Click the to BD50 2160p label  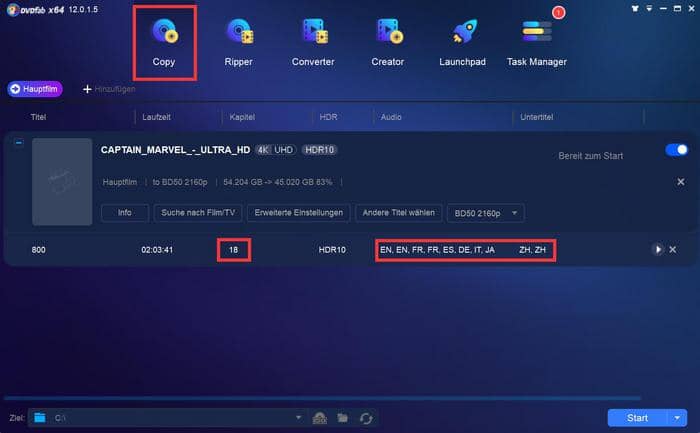point(180,182)
